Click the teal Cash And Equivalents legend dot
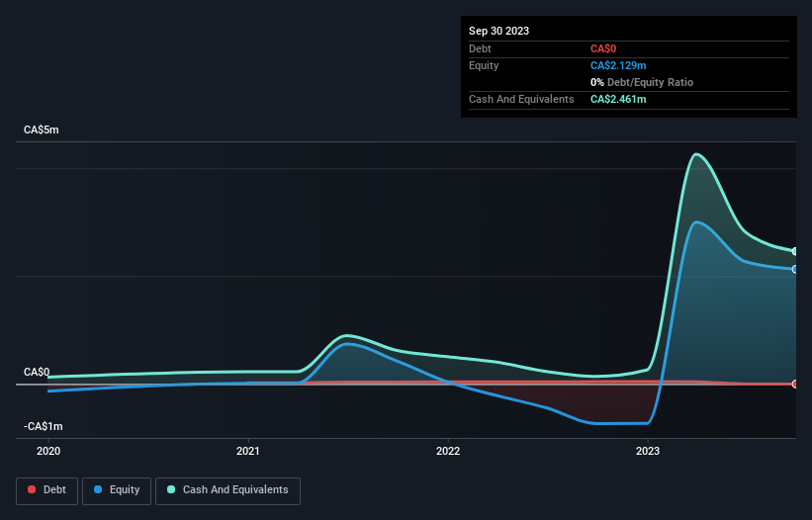This screenshot has width=812, height=520. (171, 489)
